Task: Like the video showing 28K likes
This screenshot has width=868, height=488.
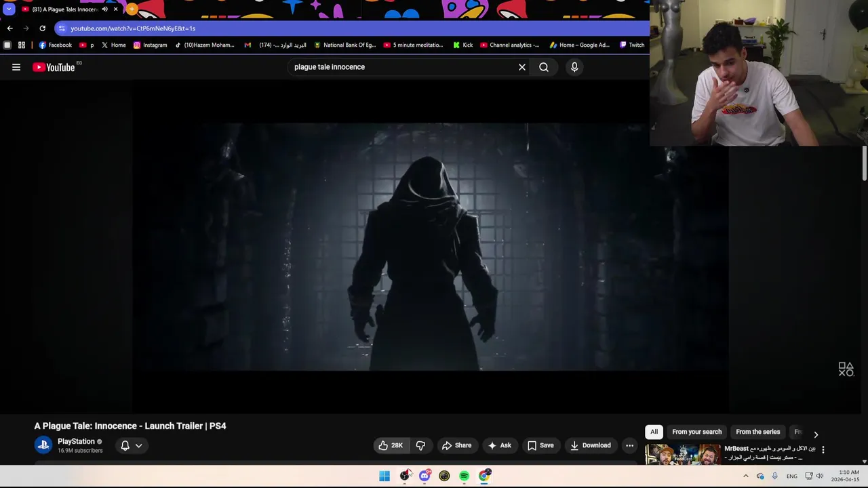Action: (x=391, y=445)
